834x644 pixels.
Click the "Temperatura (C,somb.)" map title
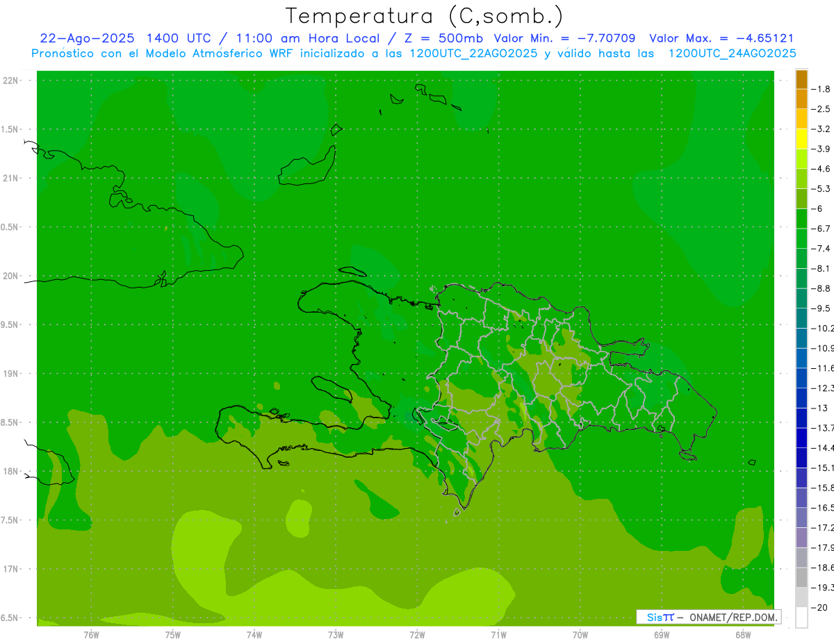[425, 16]
